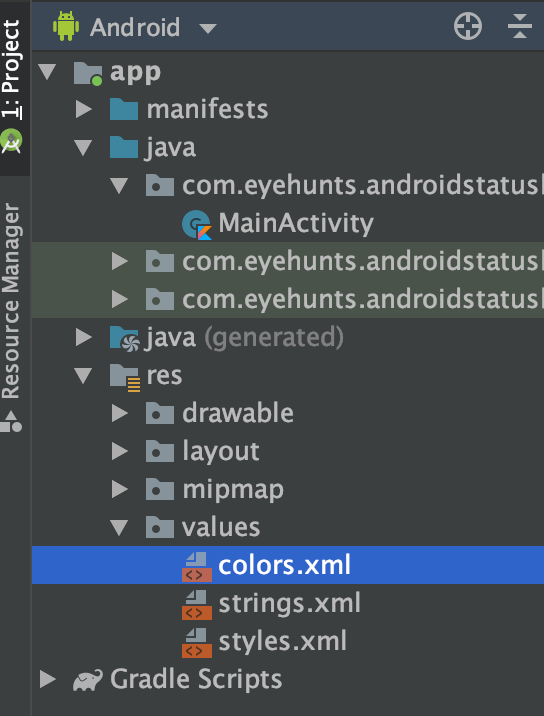Expand the manifests folder
544x716 pixels.
pos(84,110)
